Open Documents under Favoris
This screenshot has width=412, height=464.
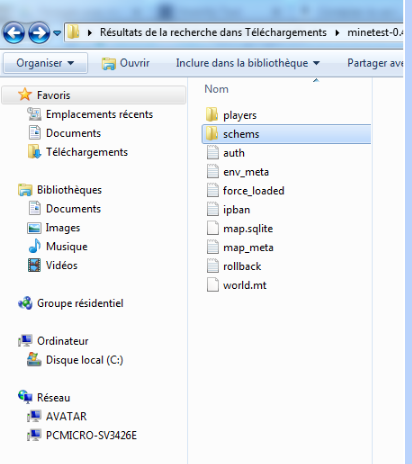73,133
